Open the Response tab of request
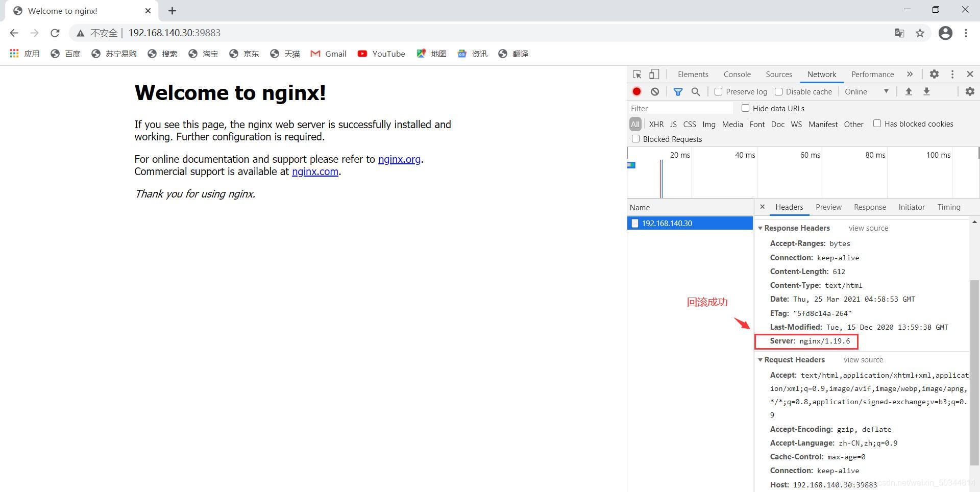 [870, 207]
